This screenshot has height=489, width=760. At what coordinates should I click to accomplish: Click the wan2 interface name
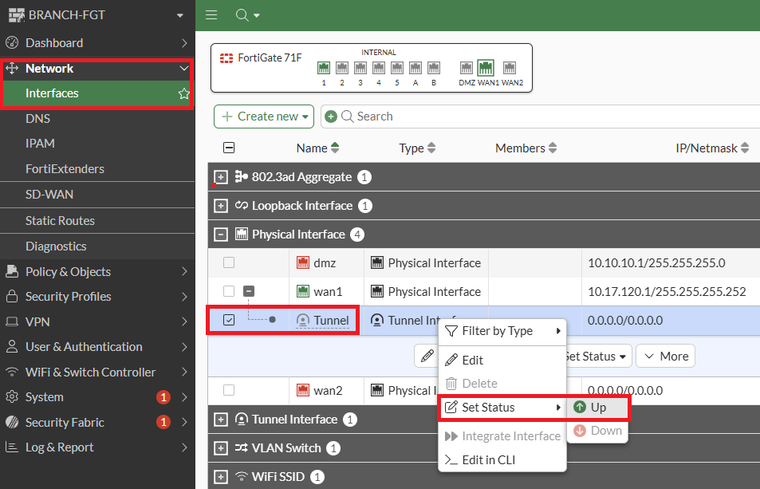(x=328, y=390)
